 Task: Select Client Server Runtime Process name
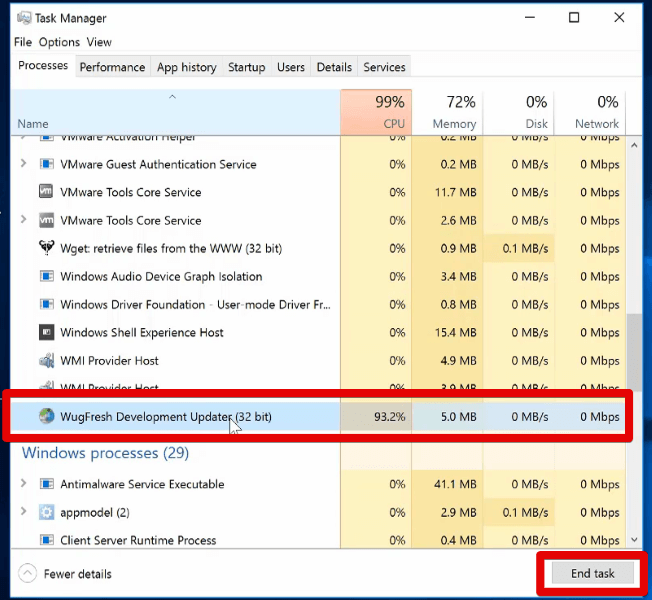tap(138, 540)
